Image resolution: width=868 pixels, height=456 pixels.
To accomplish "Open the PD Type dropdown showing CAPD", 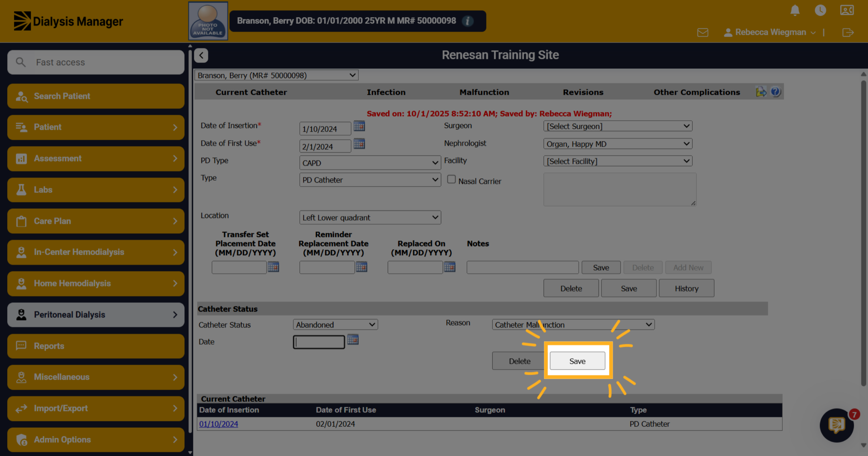I will 370,163.
